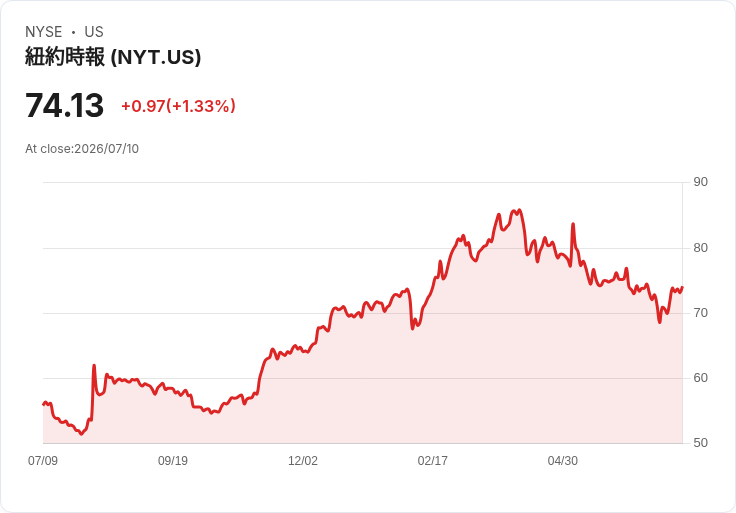Click the 07/09 x-axis date label
The height and width of the screenshot is (513, 736).
point(43,460)
